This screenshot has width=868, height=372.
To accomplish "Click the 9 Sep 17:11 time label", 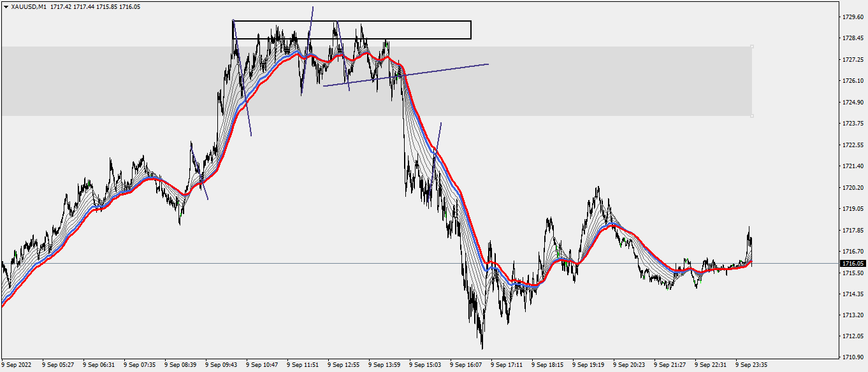I will click(505, 366).
